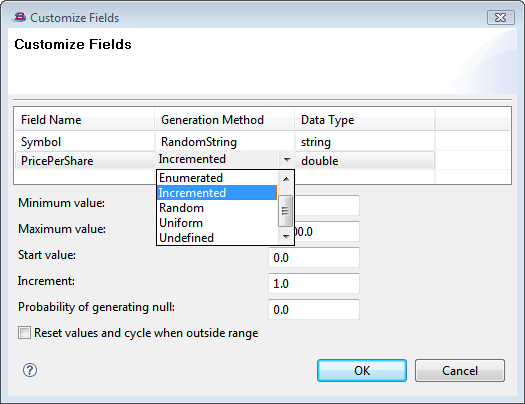Viewport: 525px width, 404px height.
Task: Click the dropdown list scroll down arrow
Action: (286, 237)
